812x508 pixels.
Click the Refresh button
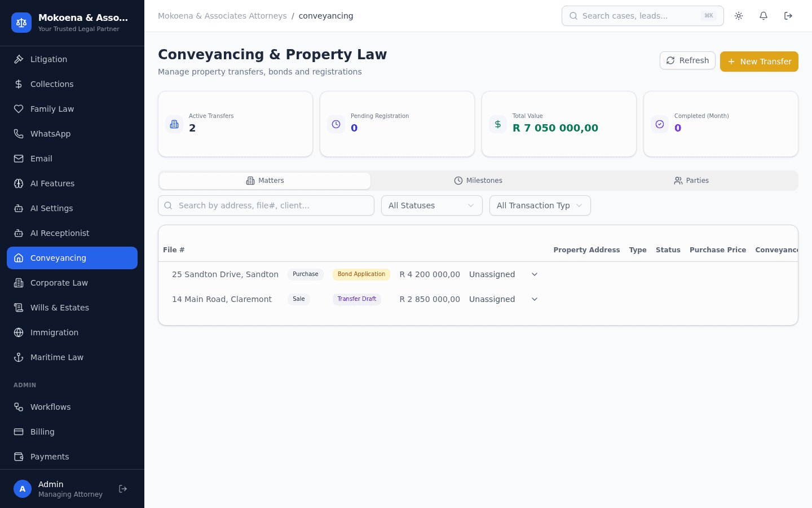pyautogui.click(x=687, y=60)
